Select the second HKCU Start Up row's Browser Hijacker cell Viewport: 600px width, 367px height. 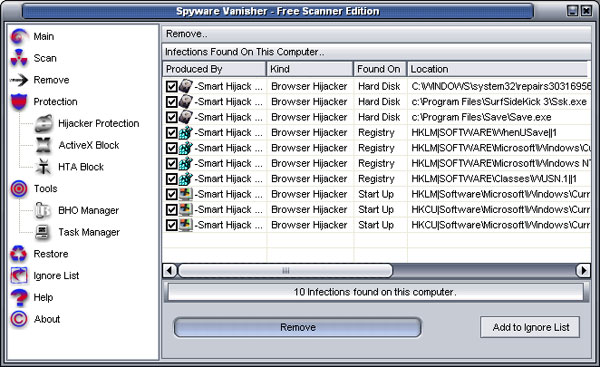coord(309,225)
